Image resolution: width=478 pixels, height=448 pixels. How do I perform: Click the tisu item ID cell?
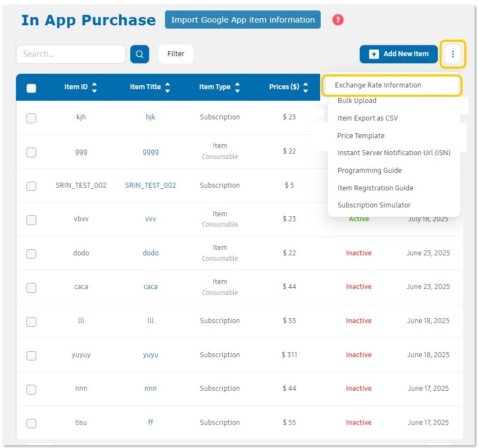81,422
